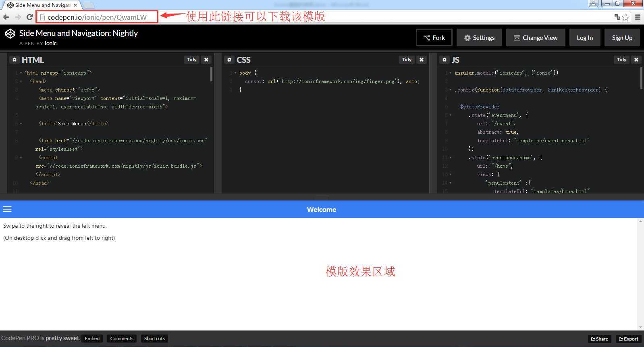Click the 'Swipe to the right' text

(x=55, y=226)
